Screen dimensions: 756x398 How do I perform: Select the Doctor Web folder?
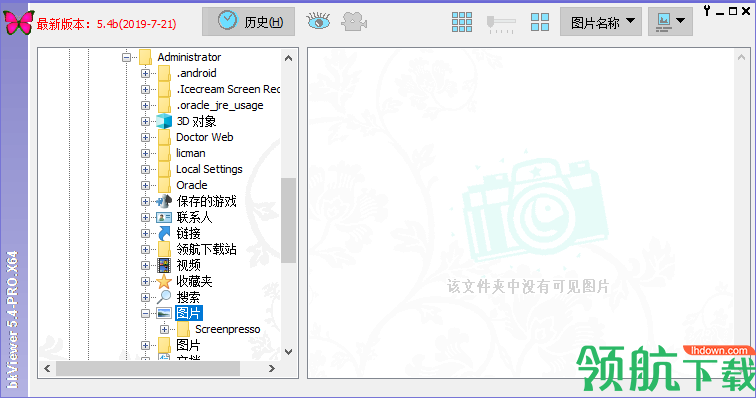204,137
